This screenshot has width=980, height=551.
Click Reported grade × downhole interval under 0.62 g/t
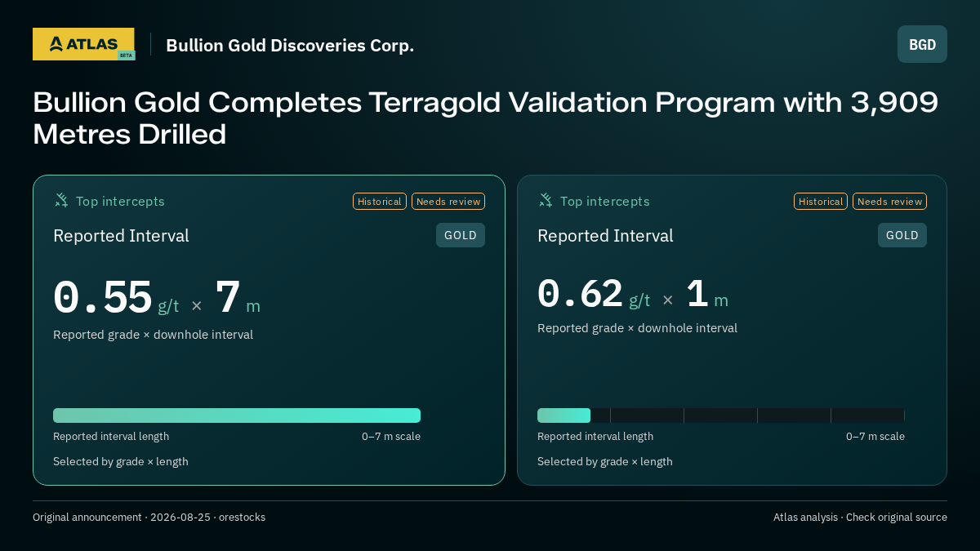(637, 328)
